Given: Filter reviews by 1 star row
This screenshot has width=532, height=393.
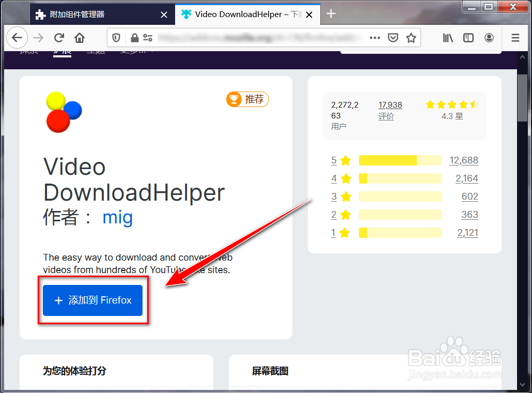Looking at the screenshot, I should 404,233.
